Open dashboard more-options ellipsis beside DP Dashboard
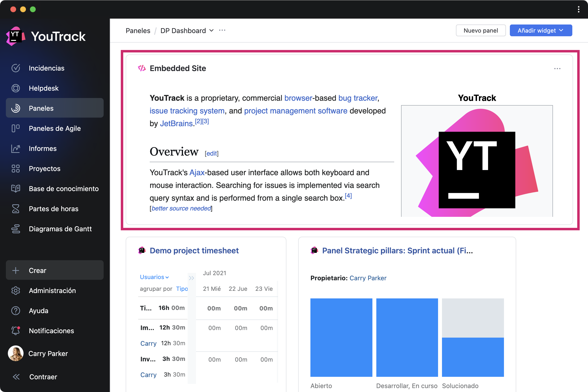This screenshot has height=392, width=588. [222, 30]
